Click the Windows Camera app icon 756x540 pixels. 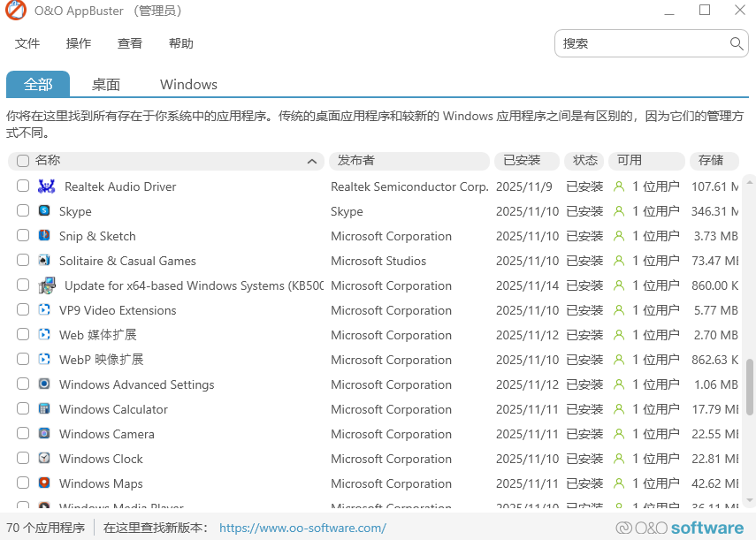click(x=44, y=434)
